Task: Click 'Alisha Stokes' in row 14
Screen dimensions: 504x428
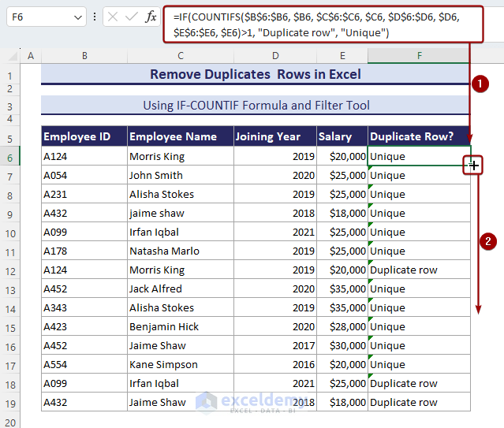Action: [x=181, y=308]
